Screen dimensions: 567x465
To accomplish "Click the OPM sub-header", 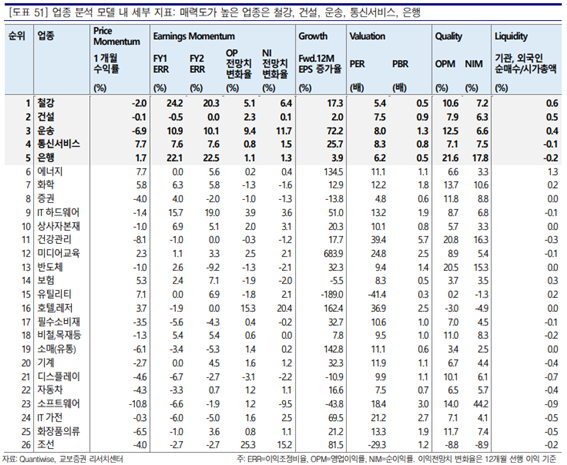I will coord(445,64).
